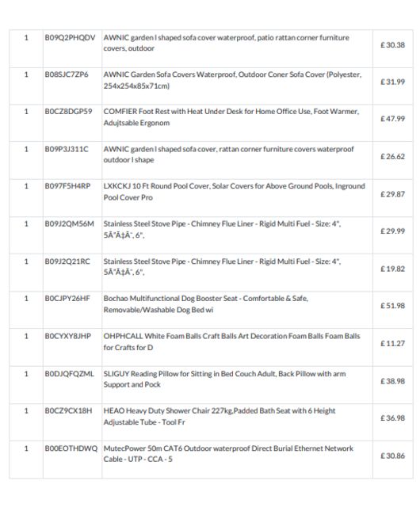Open Bochao Multifunctional Dog Booster Seat item
420x515 pixels.
[205, 303]
